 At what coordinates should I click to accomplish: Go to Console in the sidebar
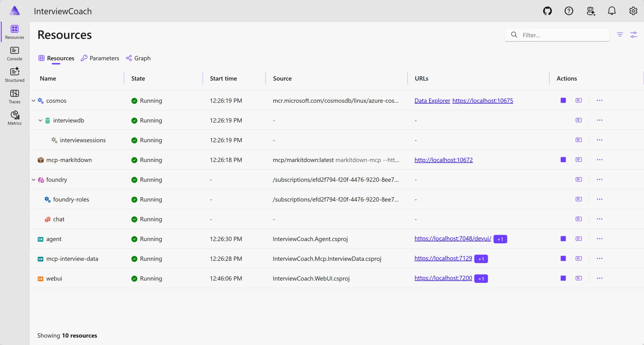coord(14,54)
